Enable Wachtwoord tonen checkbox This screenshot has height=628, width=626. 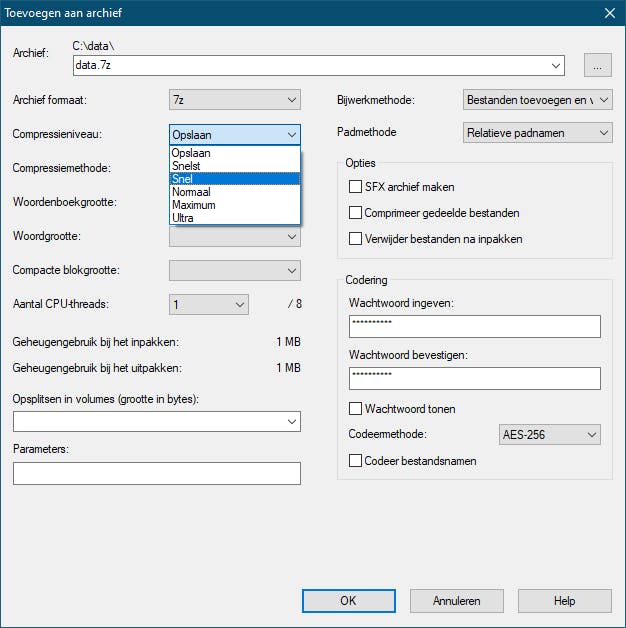tap(355, 409)
